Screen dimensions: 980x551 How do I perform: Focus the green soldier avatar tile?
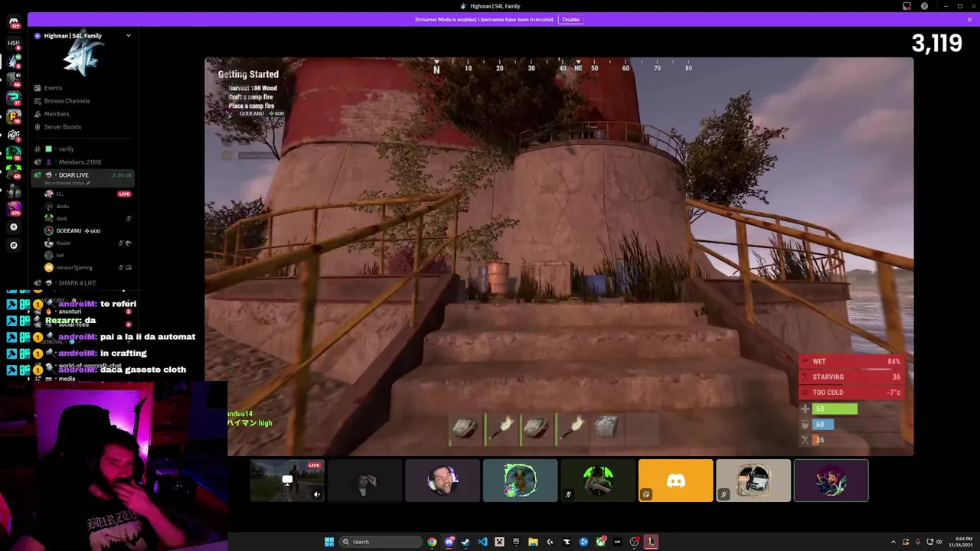[598, 481]
